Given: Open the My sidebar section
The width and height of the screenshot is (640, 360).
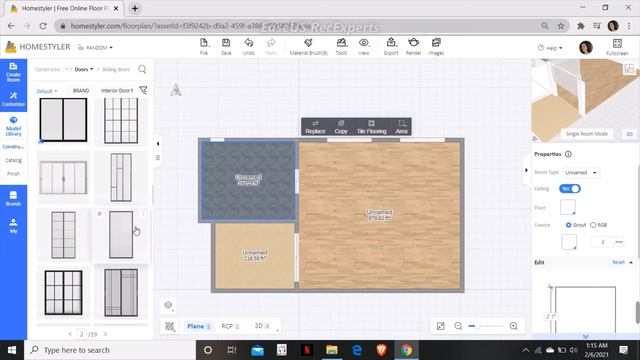Looking at the screenshot, I should point(13,226).
